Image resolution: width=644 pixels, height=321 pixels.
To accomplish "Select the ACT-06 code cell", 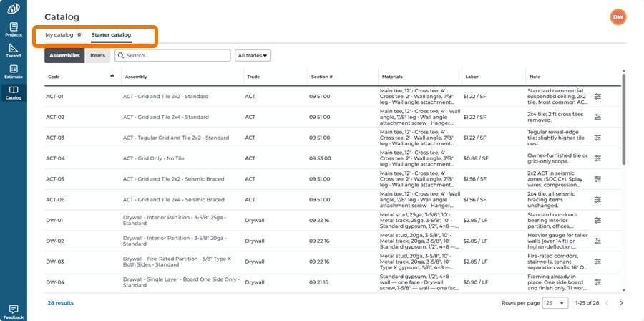I will pos(55,200).
